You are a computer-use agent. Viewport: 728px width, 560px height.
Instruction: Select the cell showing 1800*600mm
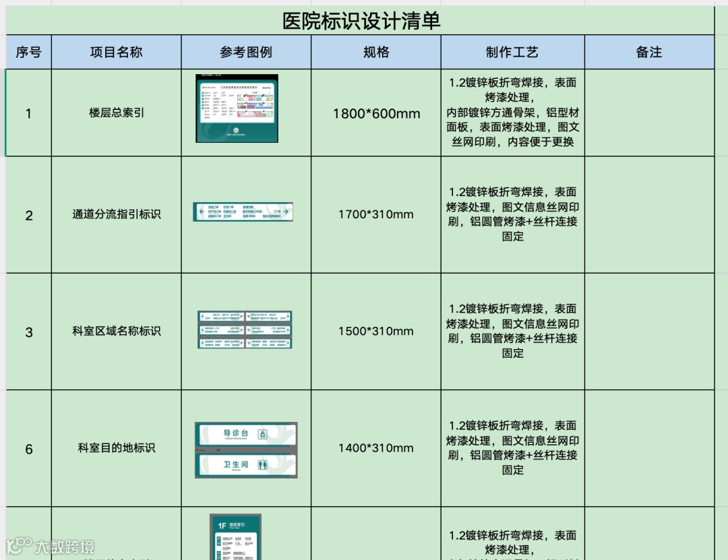tap(375, 113)
